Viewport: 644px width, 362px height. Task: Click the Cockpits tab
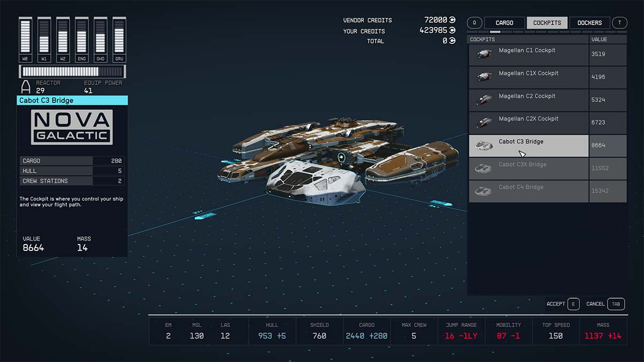coord(547,23)
